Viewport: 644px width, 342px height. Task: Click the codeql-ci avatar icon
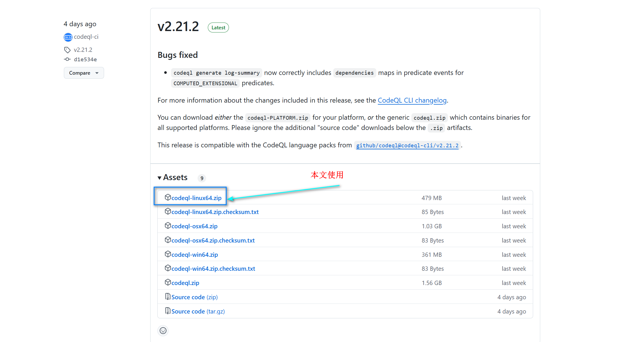(x=68, y=37)
